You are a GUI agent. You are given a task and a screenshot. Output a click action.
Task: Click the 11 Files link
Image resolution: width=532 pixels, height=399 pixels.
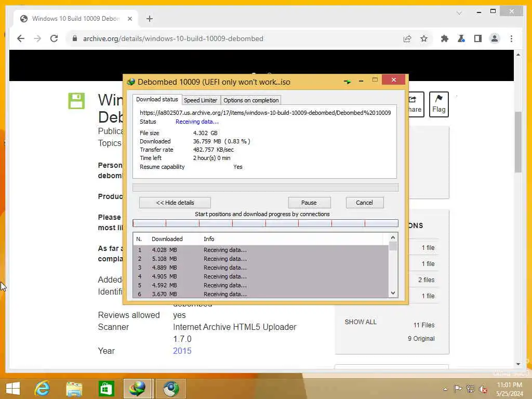coord(424,325)
